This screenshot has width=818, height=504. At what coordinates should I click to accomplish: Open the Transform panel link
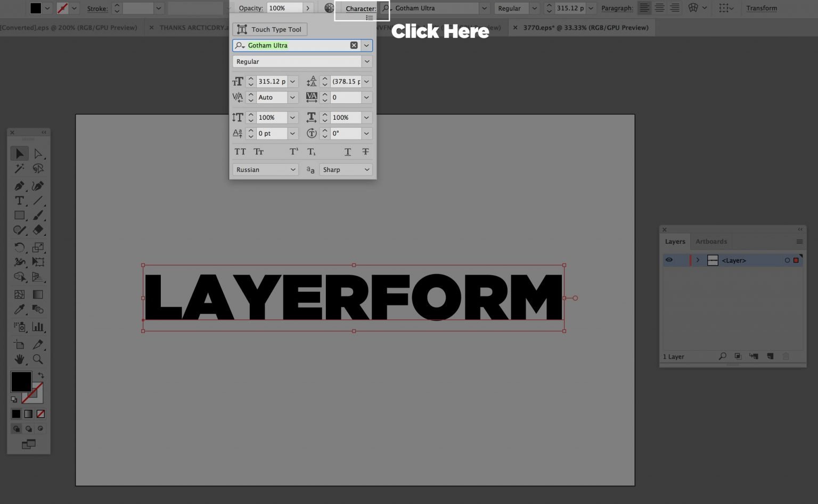point(761,8)
